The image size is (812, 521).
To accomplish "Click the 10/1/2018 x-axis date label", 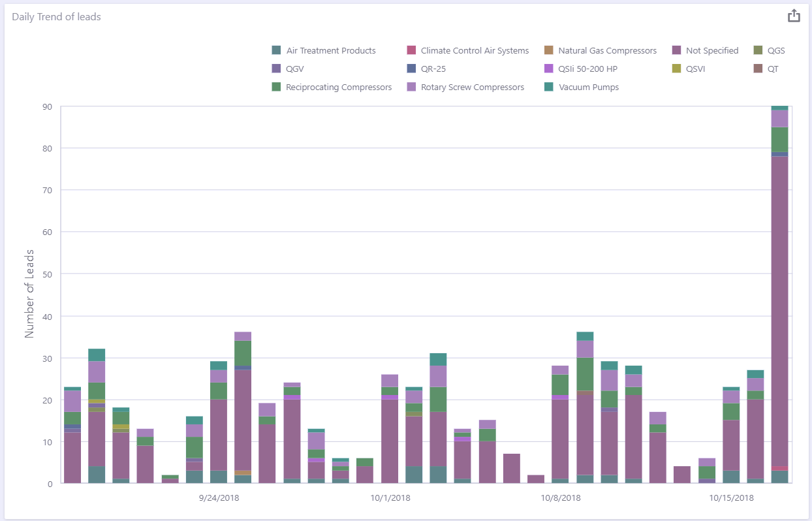I will (x=390, y=498).
